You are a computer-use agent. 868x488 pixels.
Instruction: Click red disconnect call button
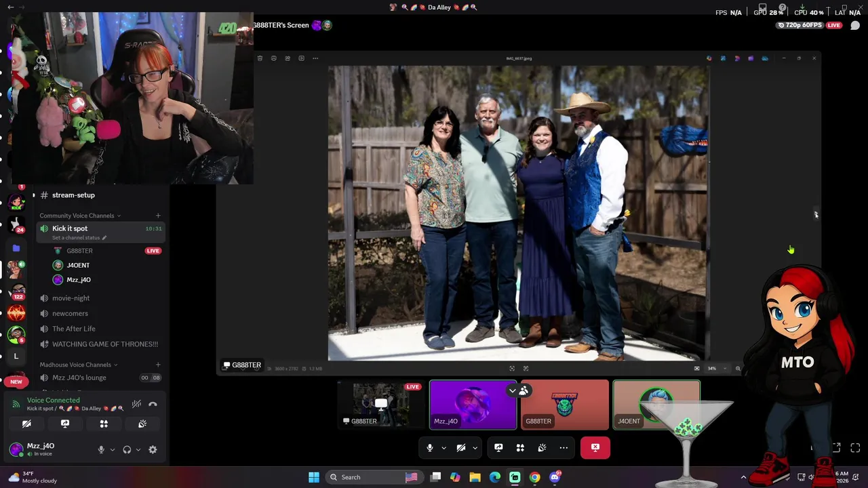[595, 447]
